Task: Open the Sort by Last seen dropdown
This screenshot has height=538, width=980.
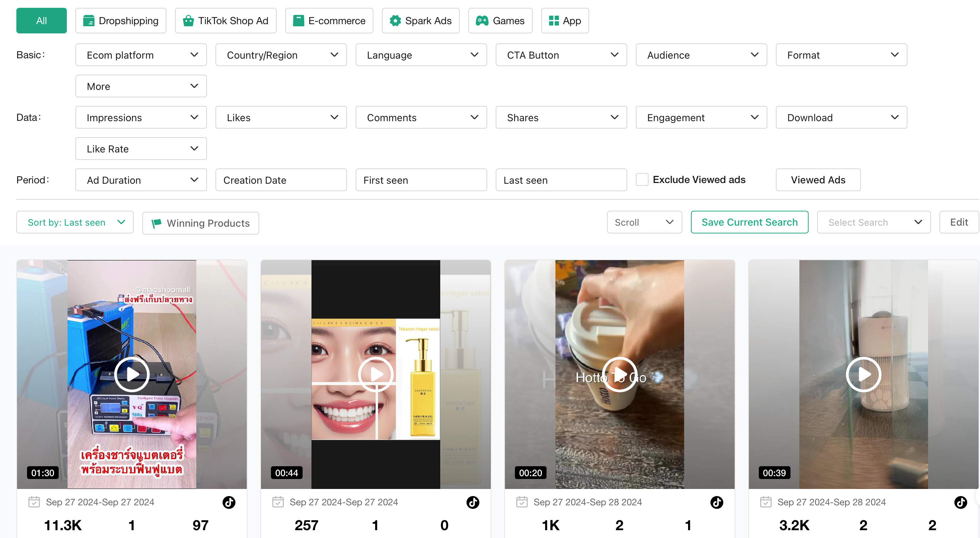Action: pos(74,222)
